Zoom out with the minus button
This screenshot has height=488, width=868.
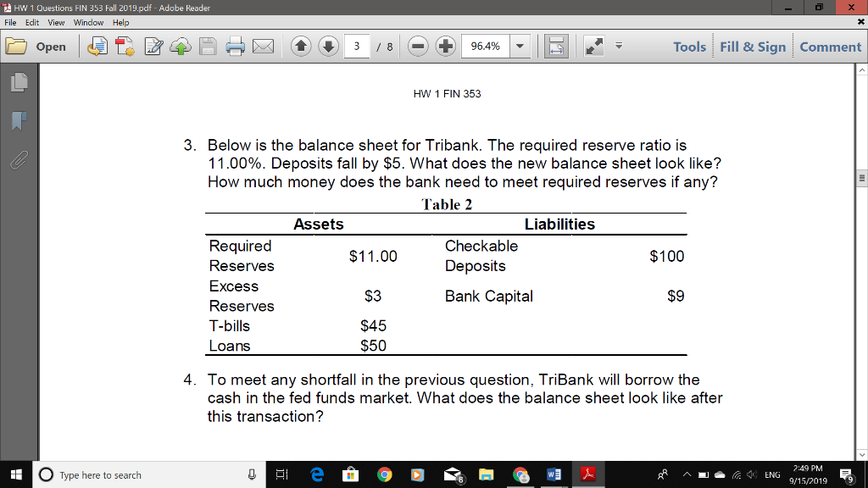[x=417, y=47]
